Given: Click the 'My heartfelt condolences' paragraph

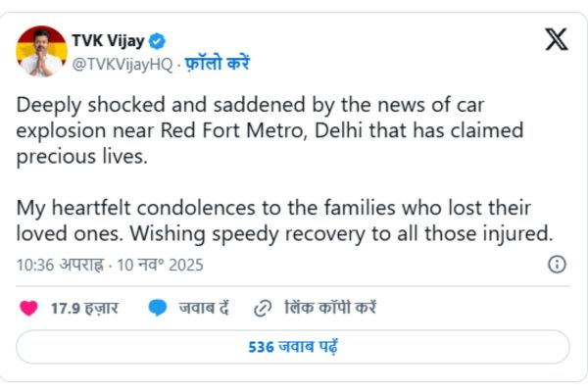Looking at the screenshot, I should coord(274,208).
